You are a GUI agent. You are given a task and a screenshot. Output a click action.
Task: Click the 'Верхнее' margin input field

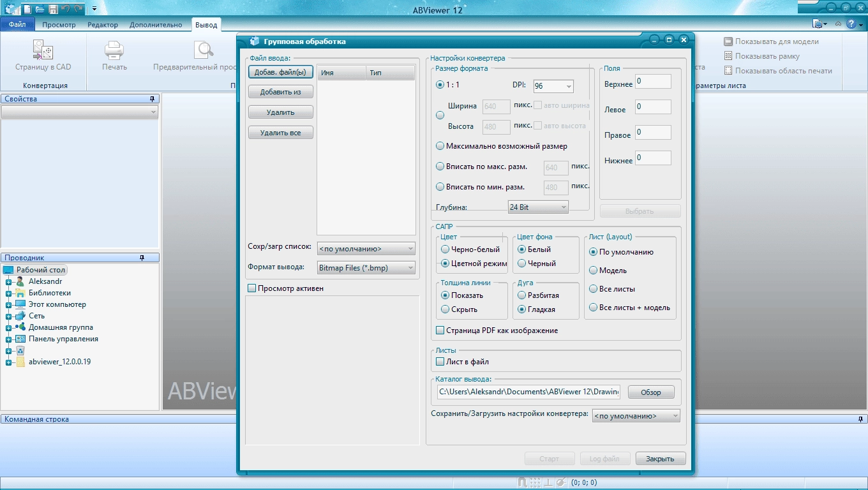[653, 82]
